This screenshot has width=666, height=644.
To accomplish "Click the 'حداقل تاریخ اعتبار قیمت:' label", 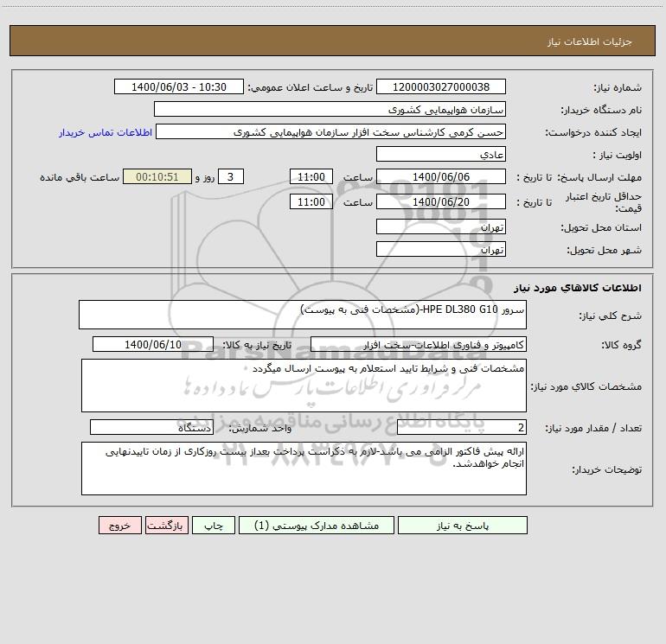I will coord(604,202).
